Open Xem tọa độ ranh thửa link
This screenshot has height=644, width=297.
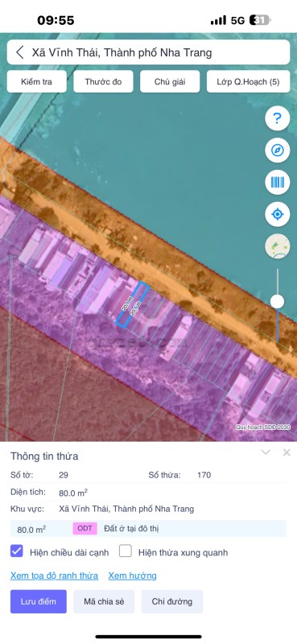point(54,576)
